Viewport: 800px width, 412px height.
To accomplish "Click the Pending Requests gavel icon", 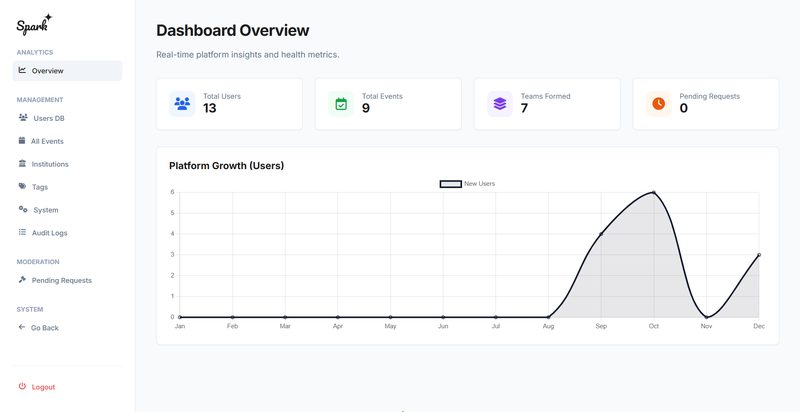I will coord(22,280).
